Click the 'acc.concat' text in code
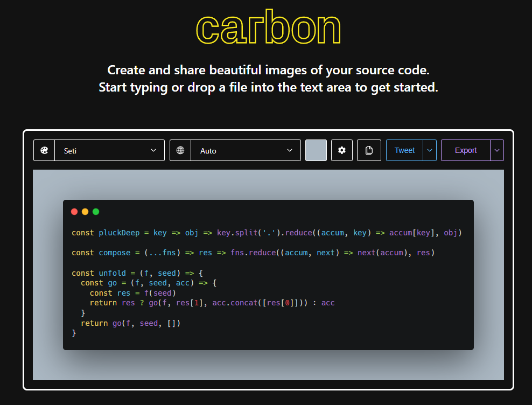This screenshot has width=532, height=405. tap(235, 303)
